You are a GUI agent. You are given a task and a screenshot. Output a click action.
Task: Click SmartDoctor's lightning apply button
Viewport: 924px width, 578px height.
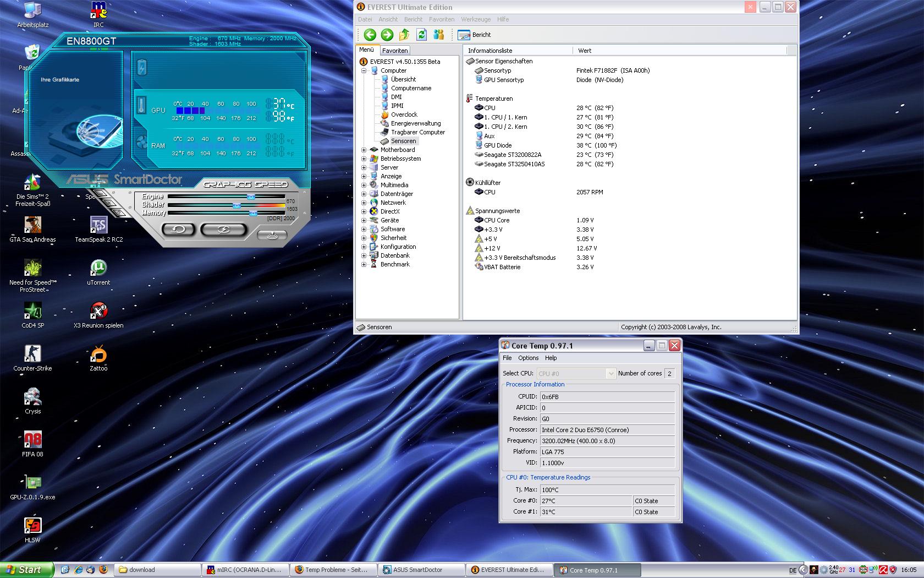click(223, 229)
